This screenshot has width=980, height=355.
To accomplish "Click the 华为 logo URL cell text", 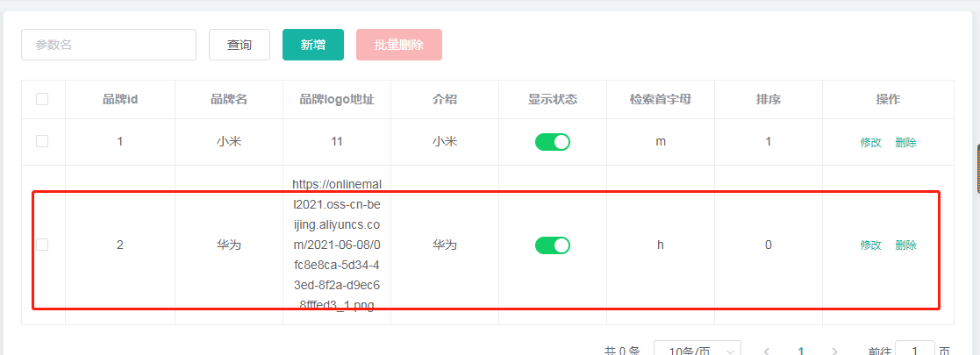I will tap(337, 245).
